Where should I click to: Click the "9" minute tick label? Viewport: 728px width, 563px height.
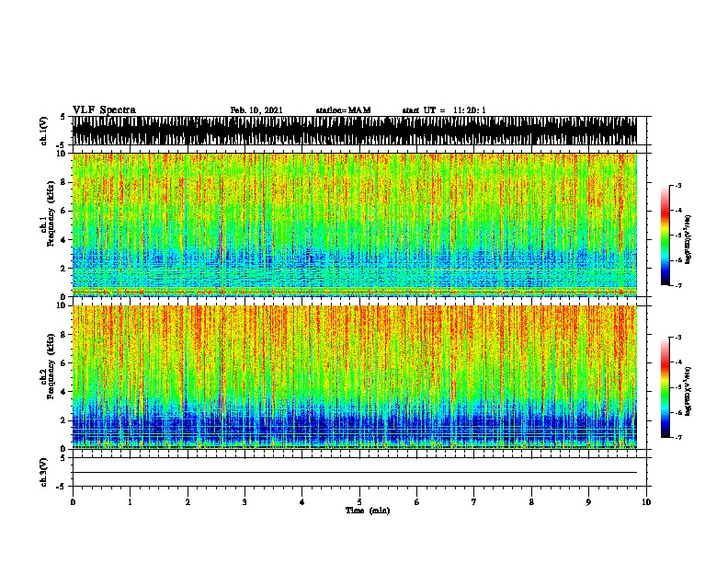point(588,502)
